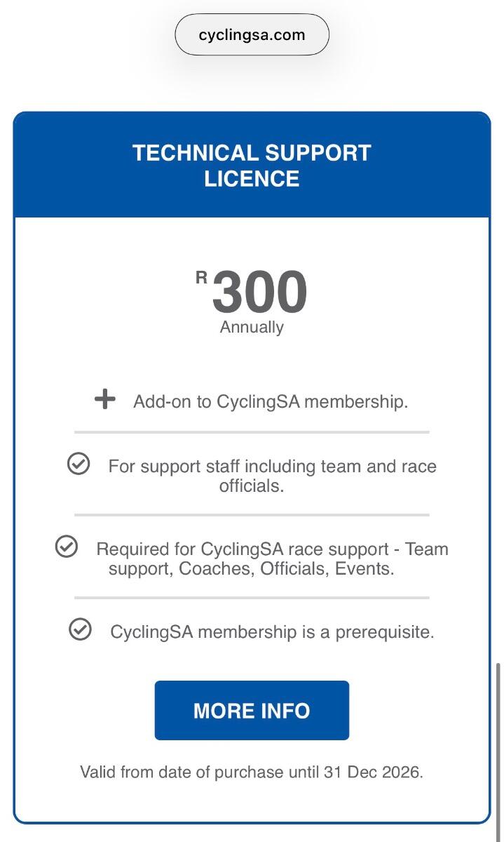The width and height of the screenshot is (504, 842).
Task: Tap the Annually billing label
Action: [252, 327]
